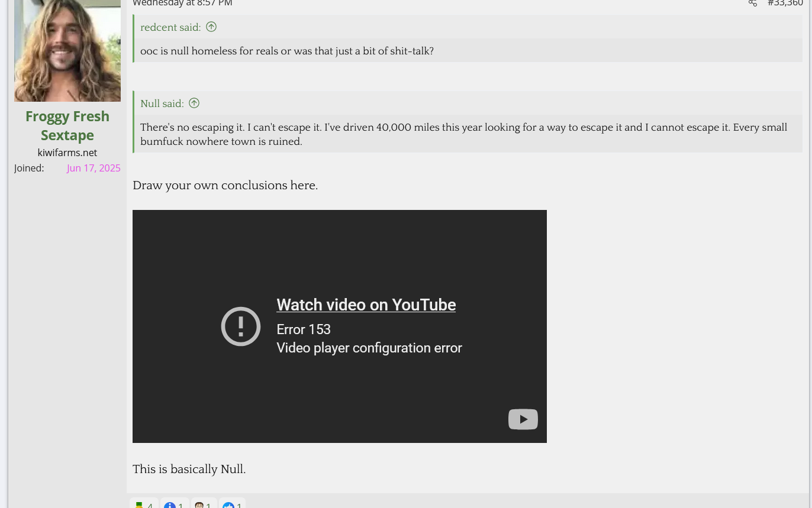This screenshot has height=508, width=812.
Task: Jump to redcent's original post arrow
Action: pos(211,27)
